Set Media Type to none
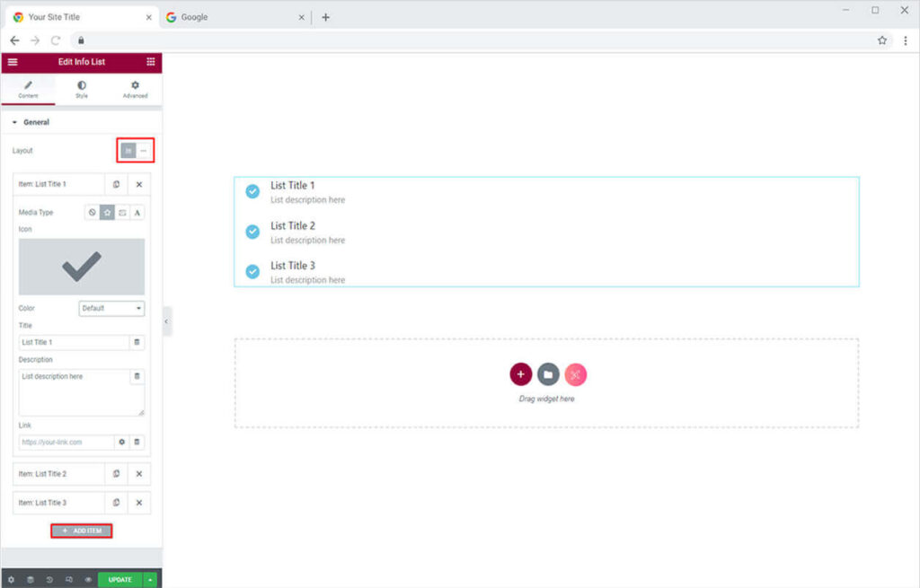 92,213
